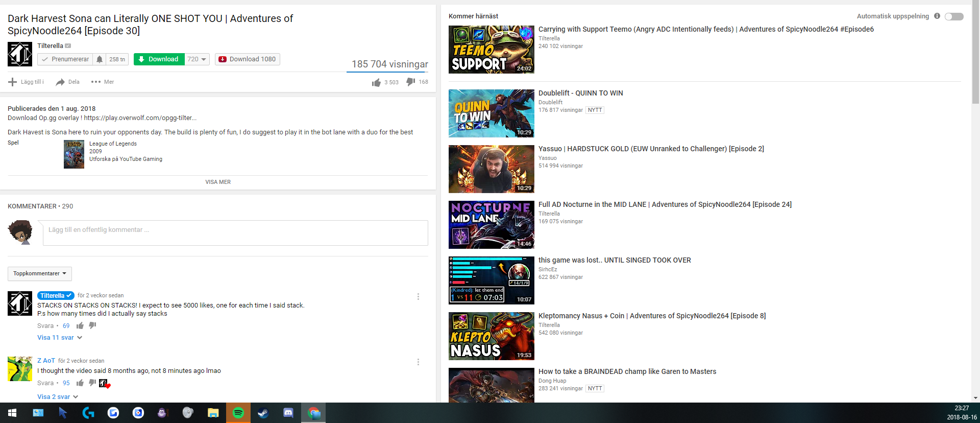Open the BRAINDEAD Garen video title
This screenshot has height=423, width=980.
coord(627,371)
